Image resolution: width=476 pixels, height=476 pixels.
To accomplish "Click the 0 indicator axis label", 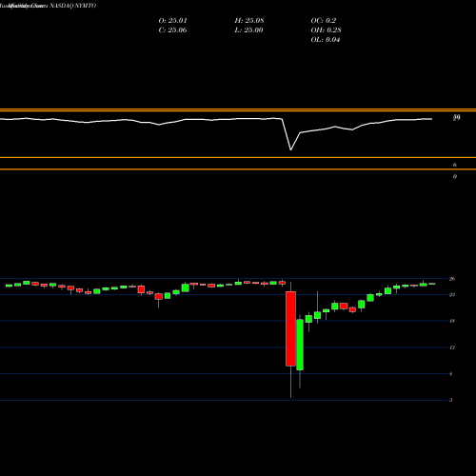I will tap(455, 176).
